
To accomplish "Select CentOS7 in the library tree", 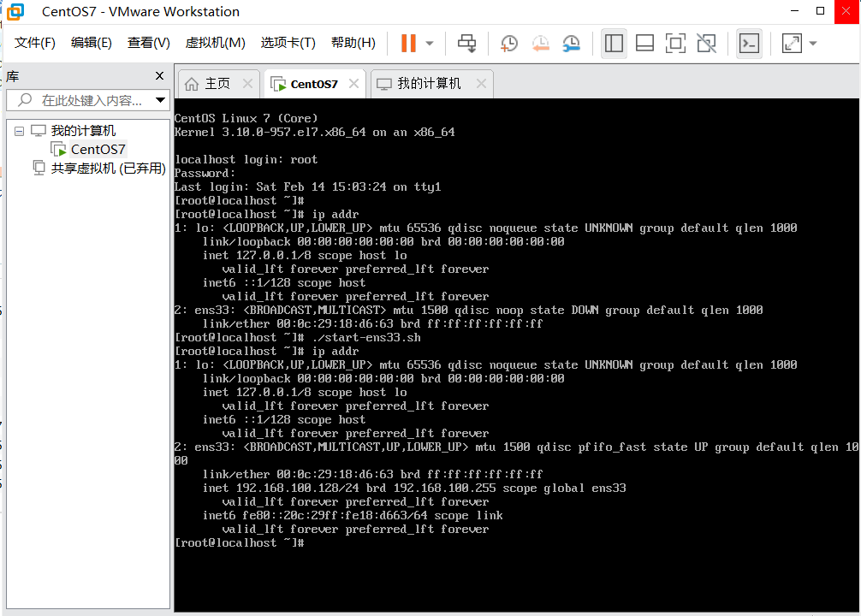I will tap(98, 150).
